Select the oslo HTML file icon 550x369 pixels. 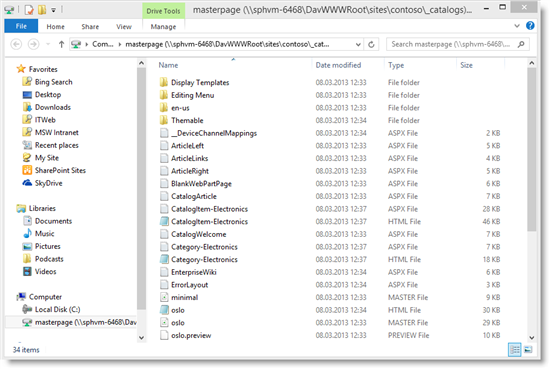(164, 310)
